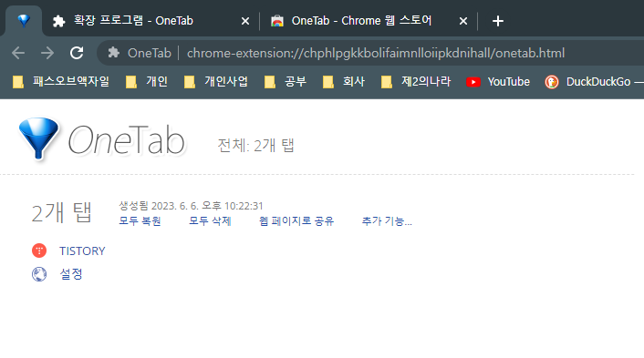This screenshot has width=644, height=358.
Task: Open the 제2의나라 bookmark folder
Action: (416, 82)
